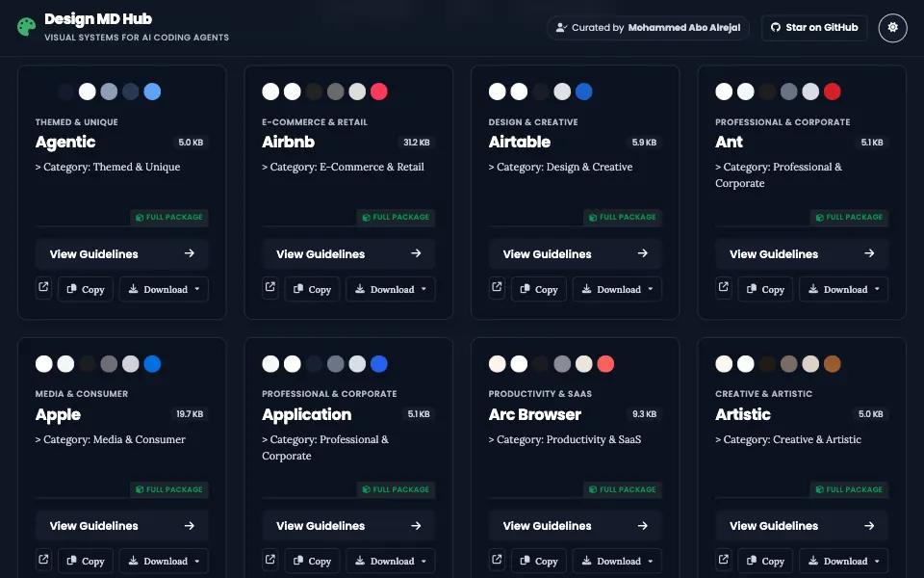
Task: Copy the Application design file
Action: (312, 561)
